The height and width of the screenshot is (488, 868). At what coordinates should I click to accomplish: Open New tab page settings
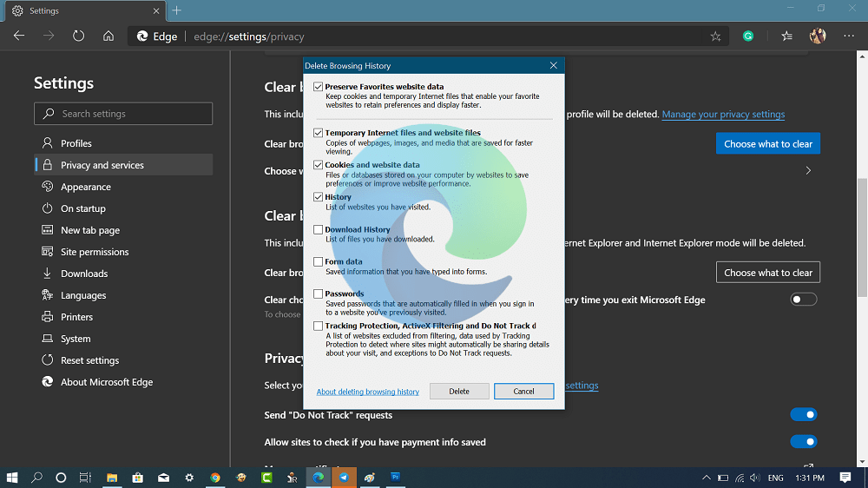(123, 230)
